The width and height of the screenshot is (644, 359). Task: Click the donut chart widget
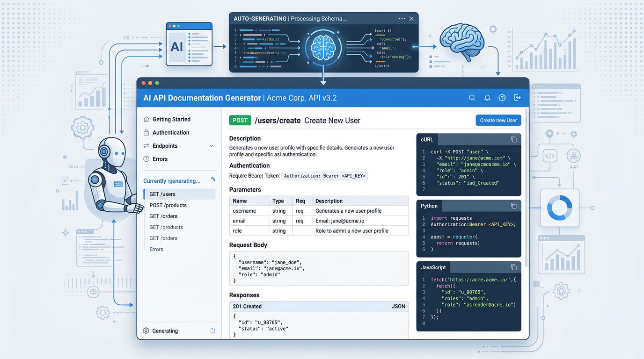560,208
